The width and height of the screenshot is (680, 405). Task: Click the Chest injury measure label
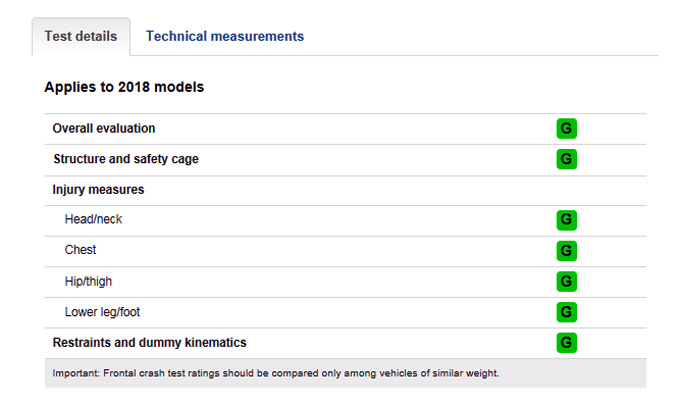pos(80,250)
